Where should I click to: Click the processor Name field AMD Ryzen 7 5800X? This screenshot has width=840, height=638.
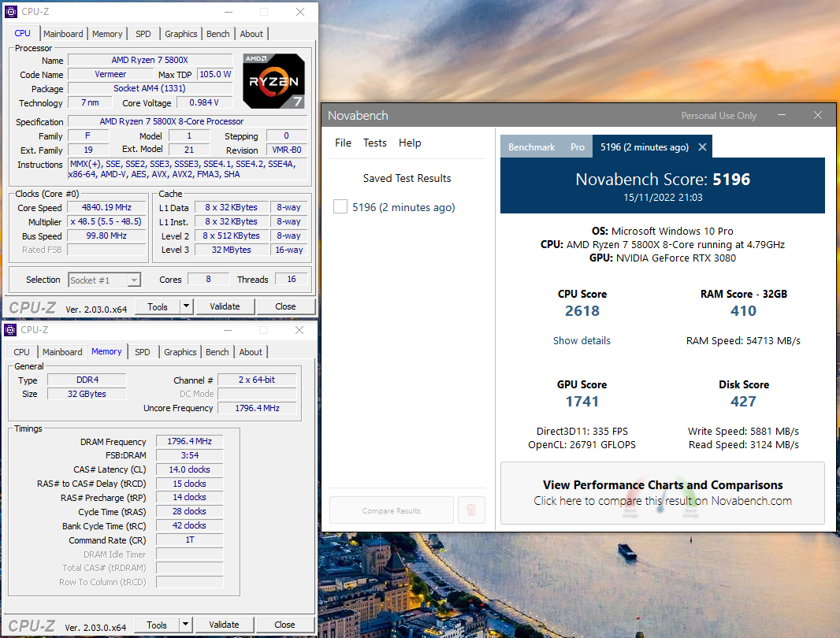(x=150, y=60)
